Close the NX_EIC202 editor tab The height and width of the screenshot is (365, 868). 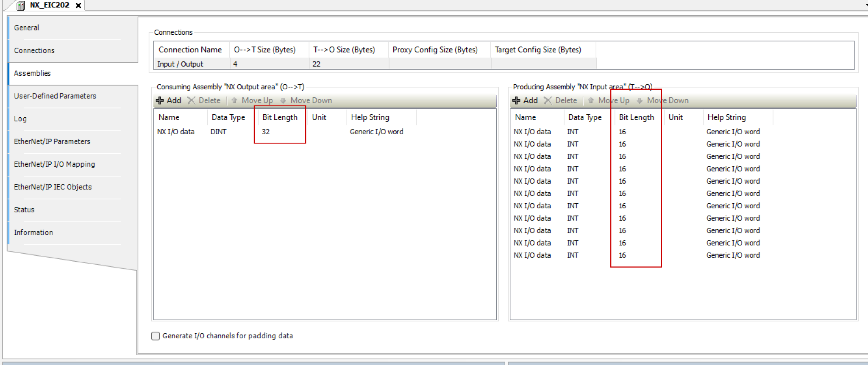78,6
